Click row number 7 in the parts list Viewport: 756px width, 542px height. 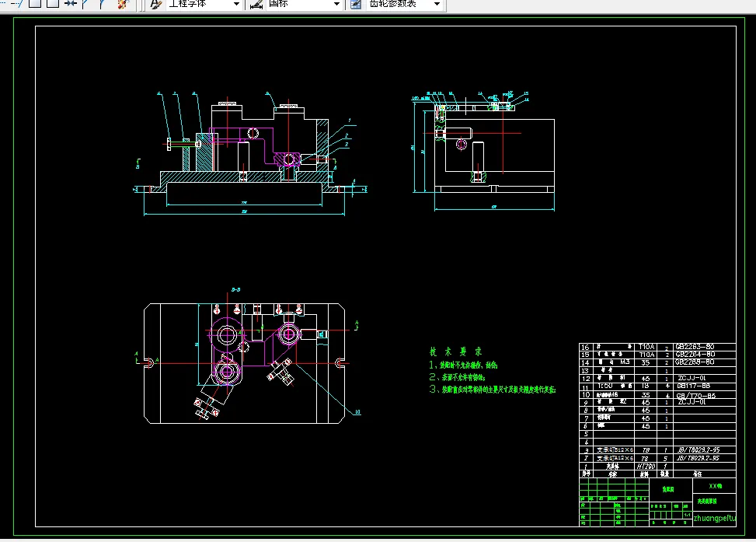coord(586,418)
